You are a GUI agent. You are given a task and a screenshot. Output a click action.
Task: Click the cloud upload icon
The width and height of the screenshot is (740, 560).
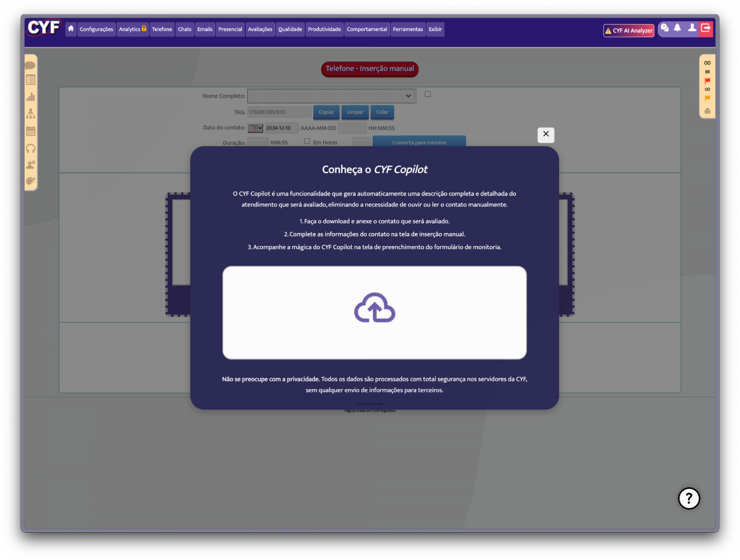click(374, 308)
